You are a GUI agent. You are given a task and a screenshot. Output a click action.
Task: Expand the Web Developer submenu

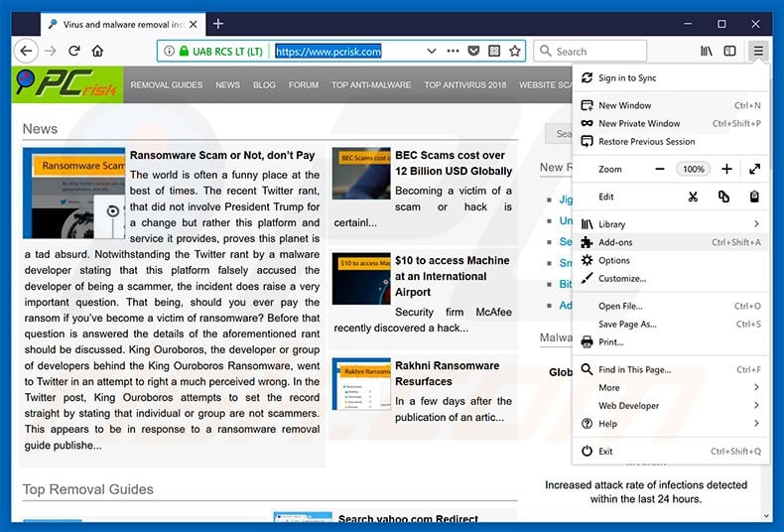pos(756,406)
